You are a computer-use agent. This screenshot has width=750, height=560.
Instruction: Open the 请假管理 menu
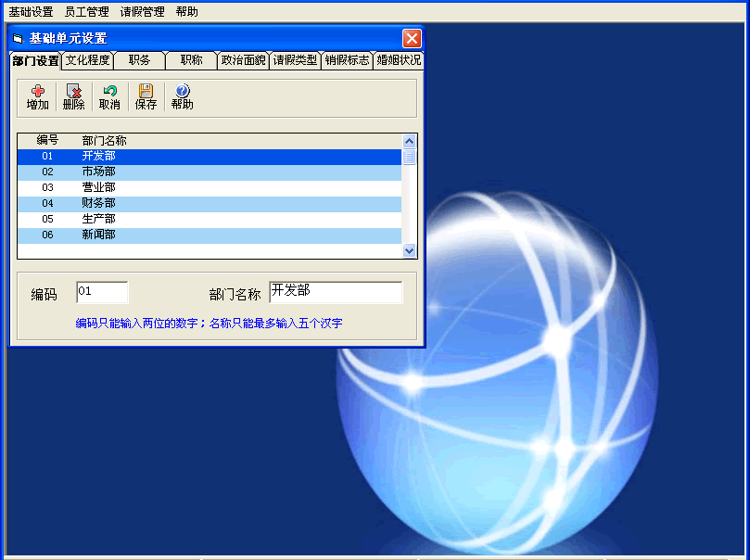[x=142, y=11]
